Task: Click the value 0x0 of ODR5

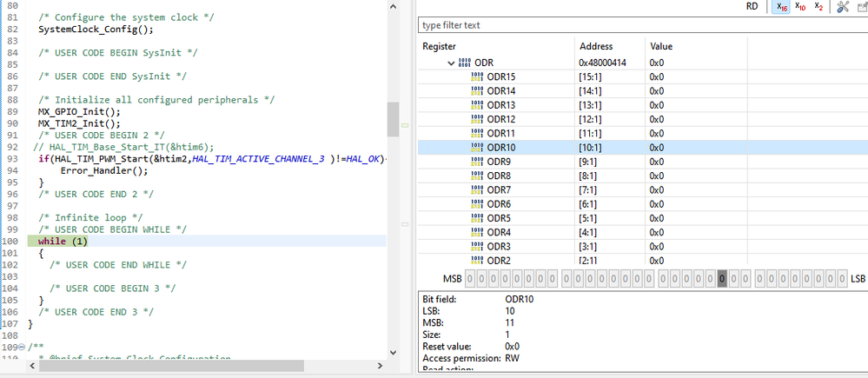Action: [657, 218]
